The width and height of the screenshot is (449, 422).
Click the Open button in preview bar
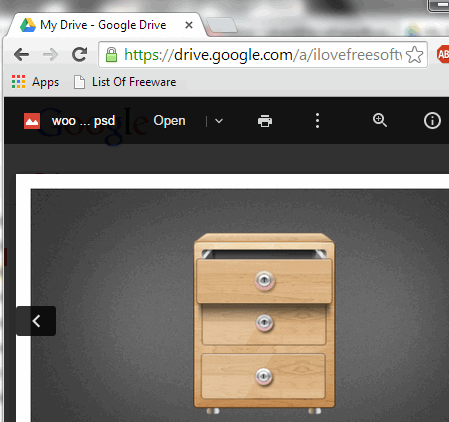pos(169,121)
